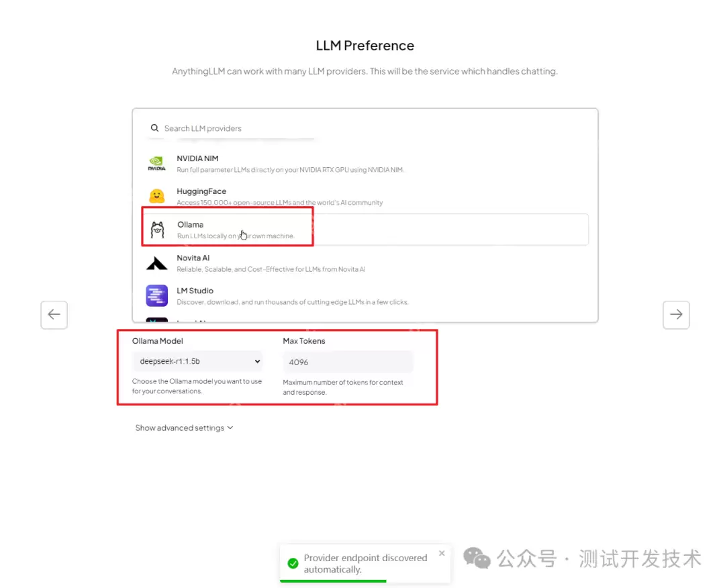This screenshot has height=588, width=725.
Task: Click the WeChat logo in the watermark
Action: click(477, 558)
